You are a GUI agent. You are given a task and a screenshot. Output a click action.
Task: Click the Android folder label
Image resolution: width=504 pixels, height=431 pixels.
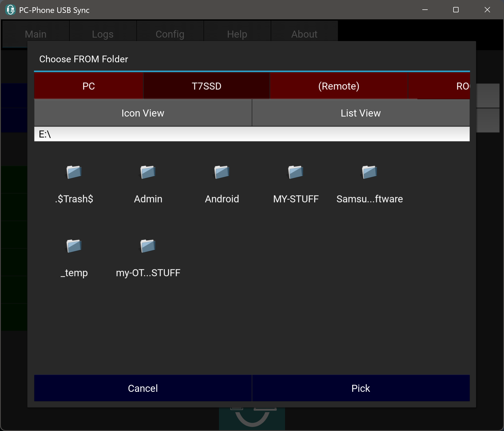222,199
